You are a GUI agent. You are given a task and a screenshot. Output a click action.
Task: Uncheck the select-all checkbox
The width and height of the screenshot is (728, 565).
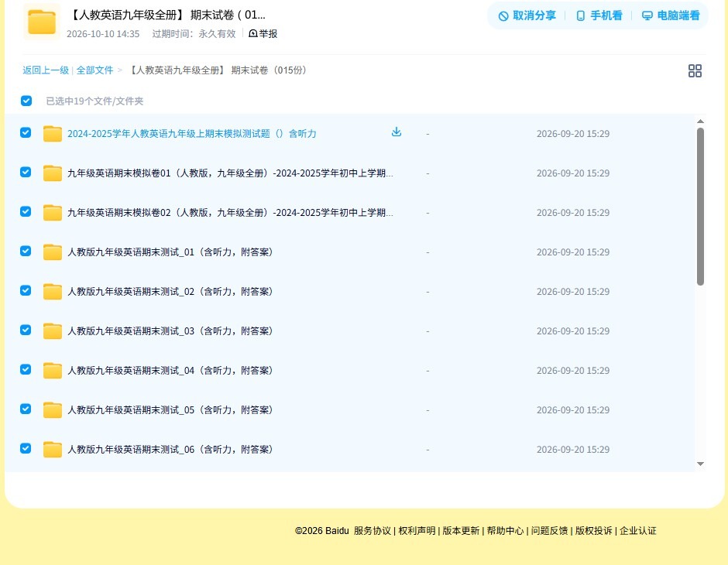coord(26,101)
